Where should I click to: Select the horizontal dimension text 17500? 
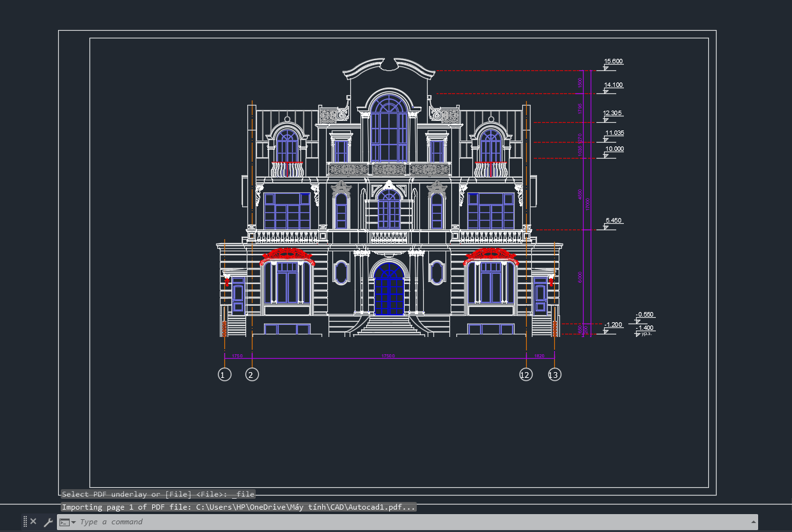(x=388, y=356)
